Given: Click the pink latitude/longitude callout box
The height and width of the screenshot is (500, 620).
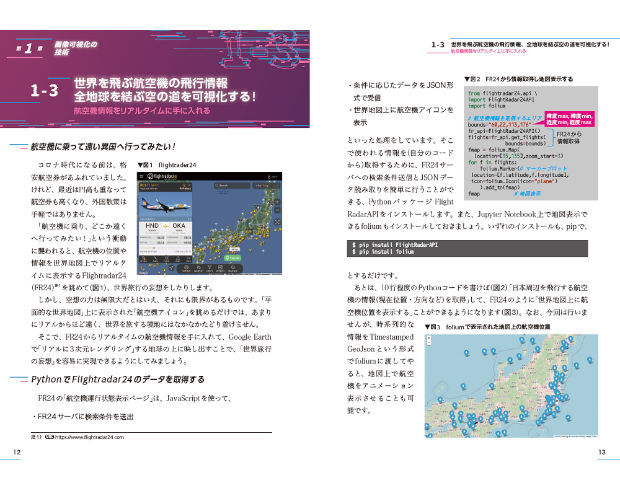Looking at the screenshot, I should tap(569, 119).
